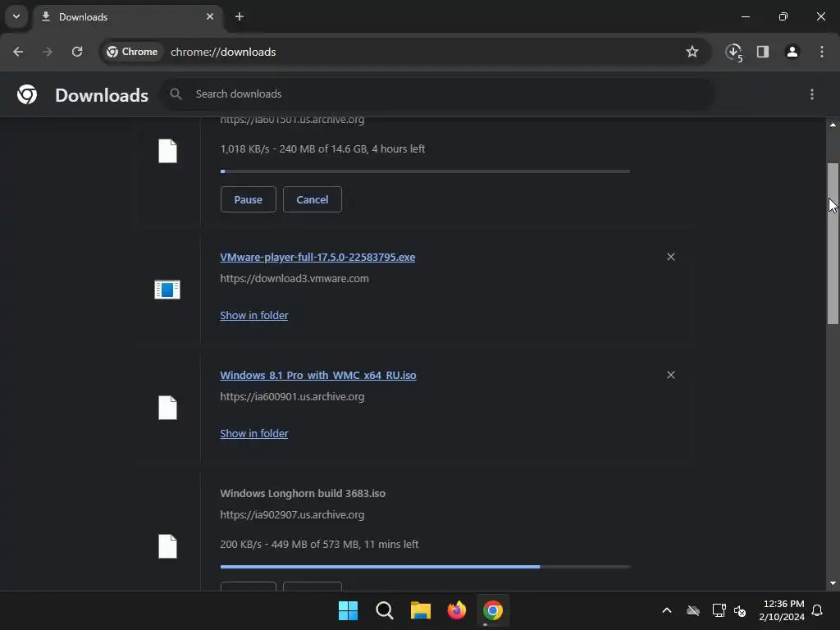The image size is (840, 630).
Task: Open the toolbar downloads bubble icon
Action: pyautogui.click(x=734, y=52)
